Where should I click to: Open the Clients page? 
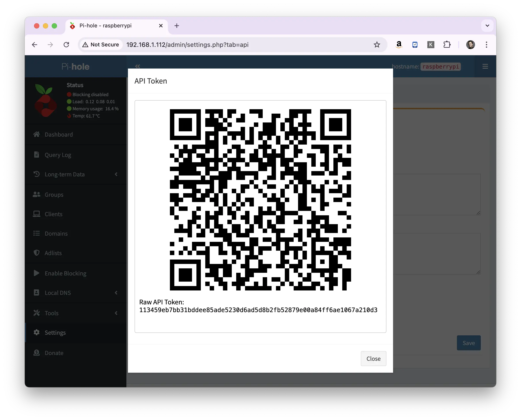(53, 214)
